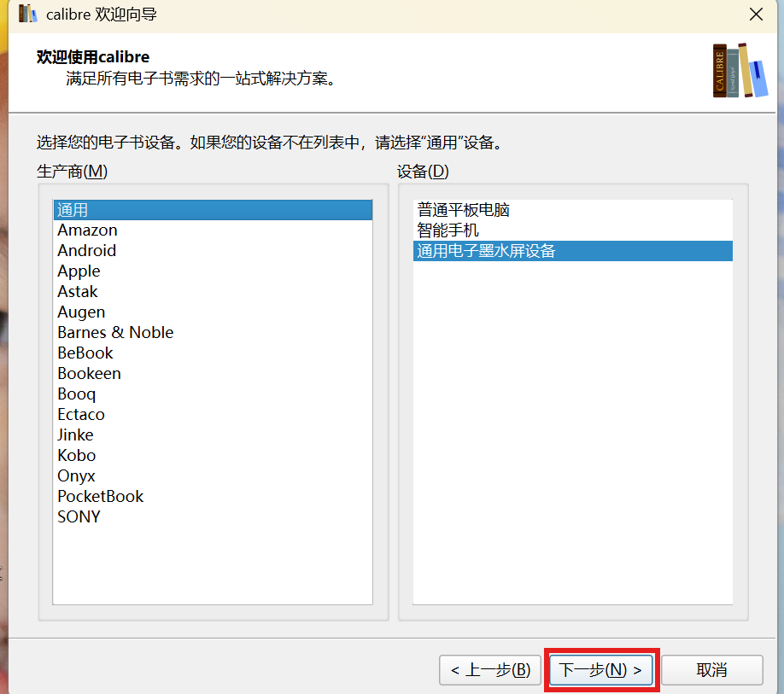Screen dimensions: 784x694
Task: Select Amazon manufacturer
Action: (213, 230)
